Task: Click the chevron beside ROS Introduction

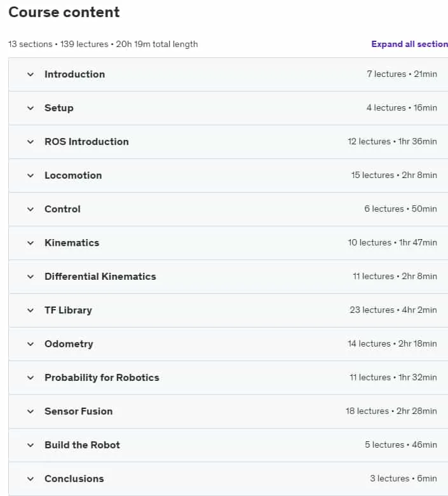Action: (x=31, y=142)
